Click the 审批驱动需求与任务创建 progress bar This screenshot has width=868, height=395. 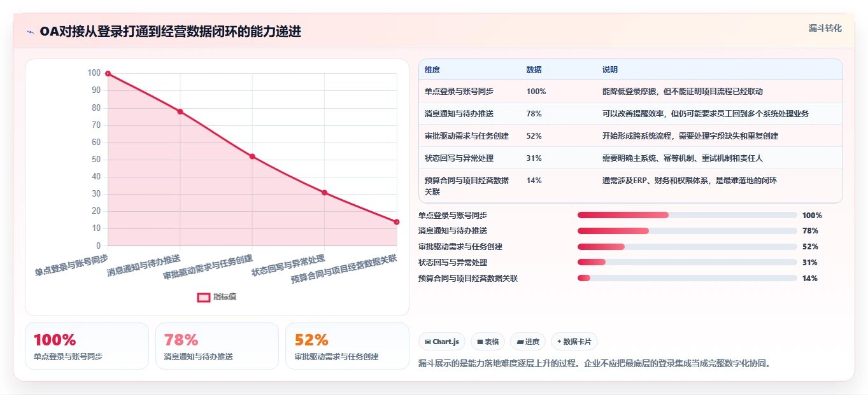(687, 247)
